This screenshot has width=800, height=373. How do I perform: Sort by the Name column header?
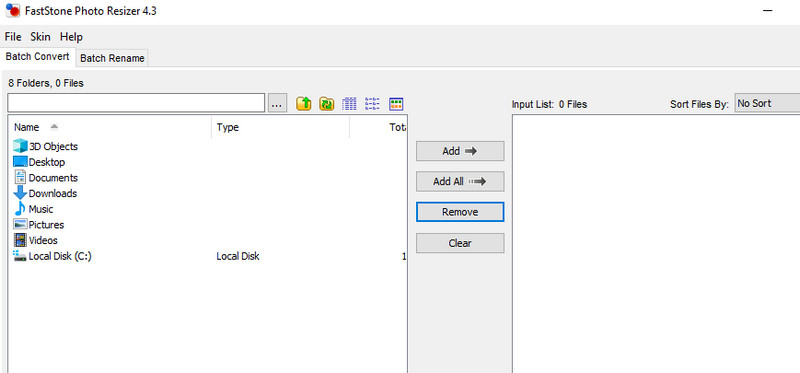(x=109, y=127)
